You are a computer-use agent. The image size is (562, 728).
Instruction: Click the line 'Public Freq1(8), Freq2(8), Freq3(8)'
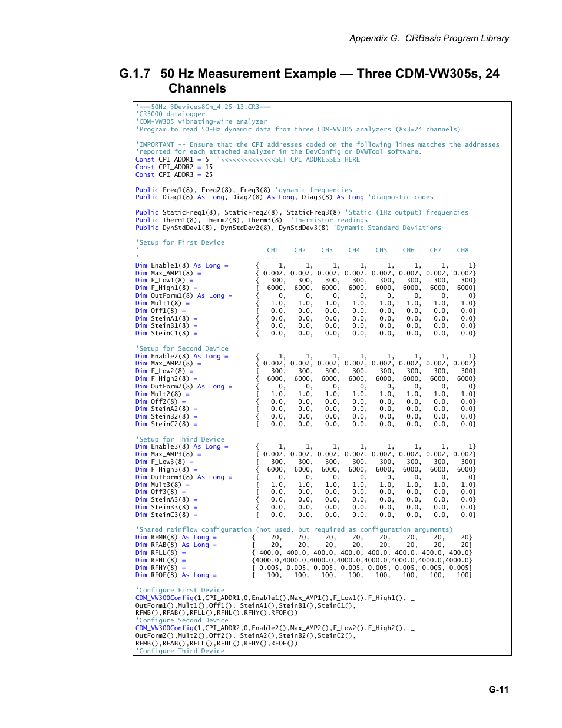(244, 190)
